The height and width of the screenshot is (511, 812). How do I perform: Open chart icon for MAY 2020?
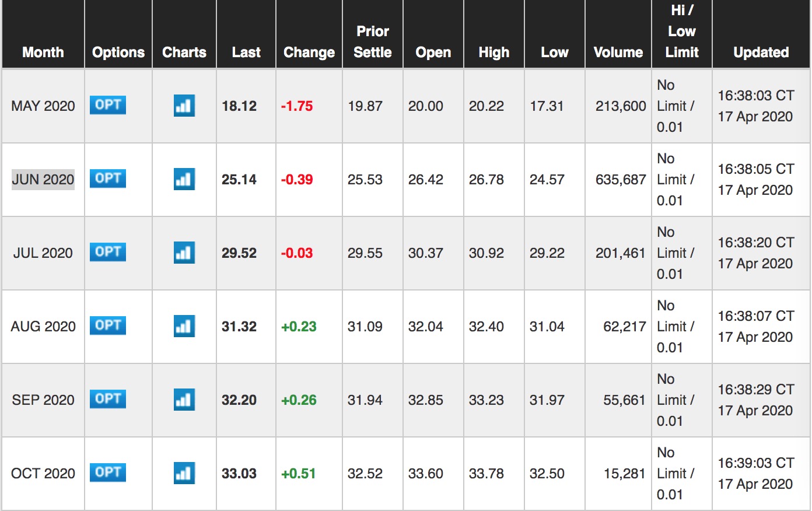(x=184, y=106)
